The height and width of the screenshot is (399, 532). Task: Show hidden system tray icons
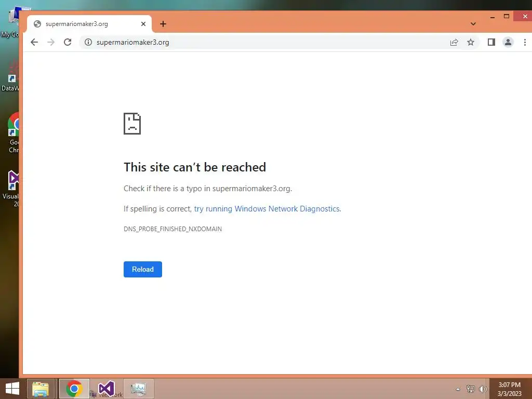pyautogui.click(x=458, y=389)
